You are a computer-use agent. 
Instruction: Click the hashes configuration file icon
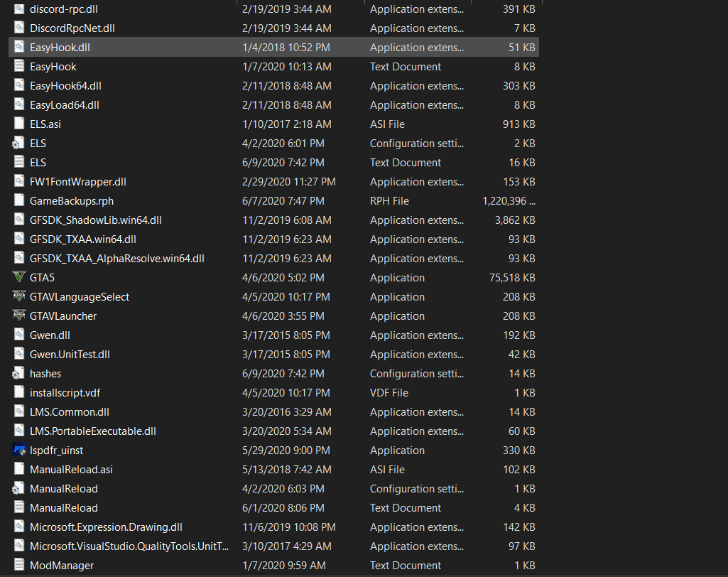coord(18,374)
